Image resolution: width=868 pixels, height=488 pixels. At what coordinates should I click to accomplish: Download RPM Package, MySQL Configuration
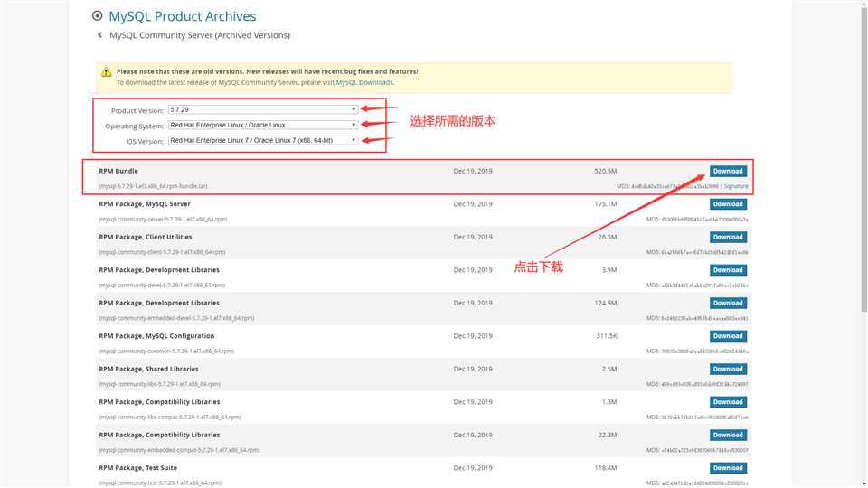tap(728, 336)
